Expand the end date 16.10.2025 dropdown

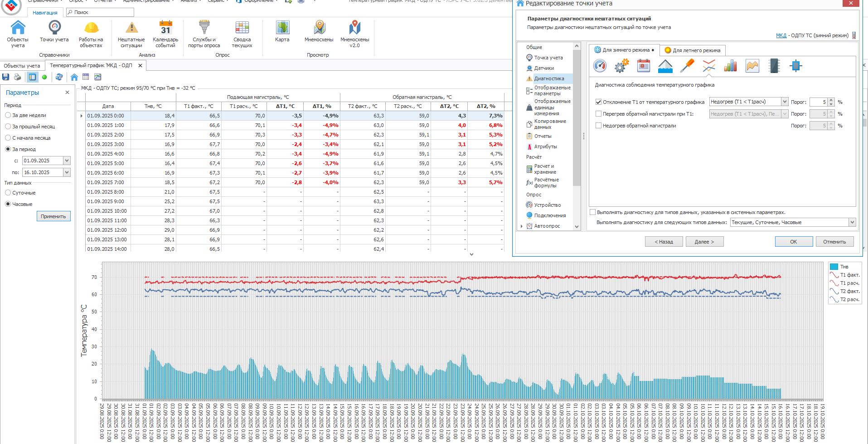point(67,172)
